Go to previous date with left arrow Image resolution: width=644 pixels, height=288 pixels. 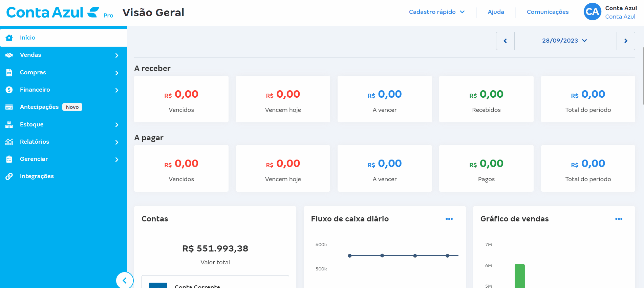505,41
